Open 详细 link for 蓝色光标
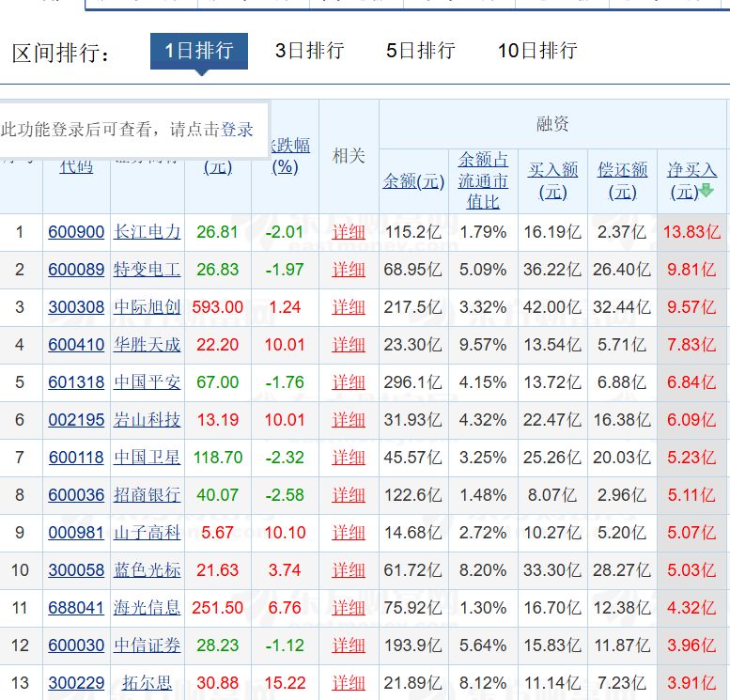The image size is (730, 700). tap(349, 570)
